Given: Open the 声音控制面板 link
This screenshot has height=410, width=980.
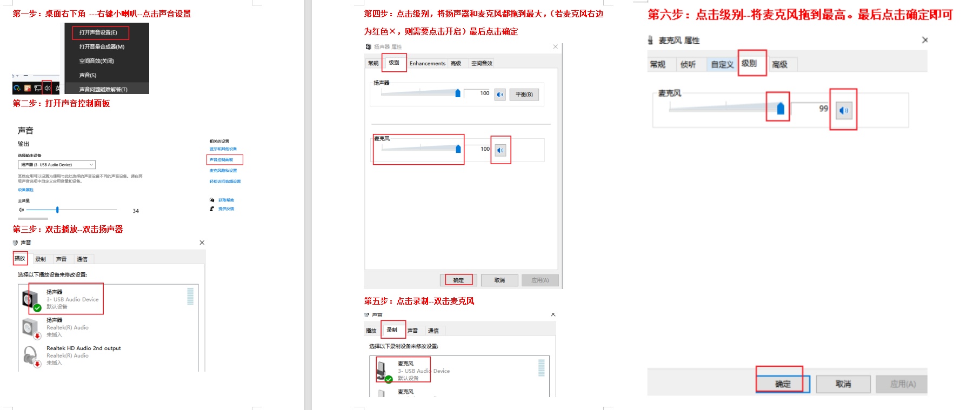Looking at the screenshot, I should [x=222, y=160].
